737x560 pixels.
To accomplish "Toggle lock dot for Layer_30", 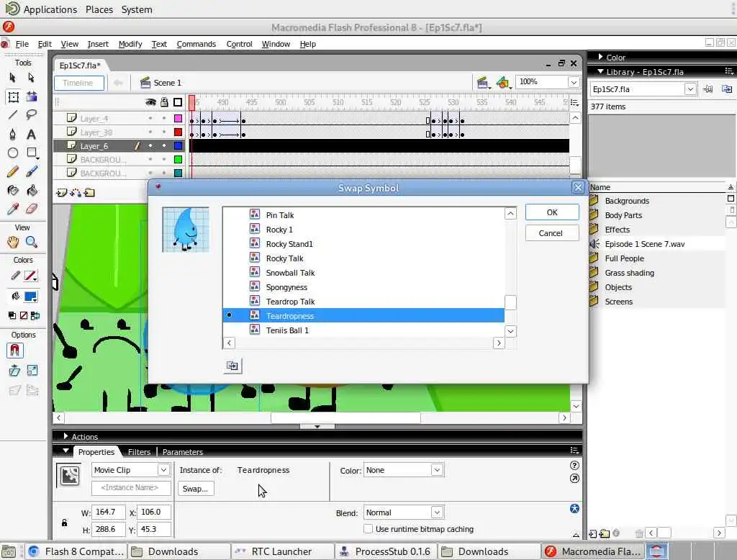I will (164, 132).
